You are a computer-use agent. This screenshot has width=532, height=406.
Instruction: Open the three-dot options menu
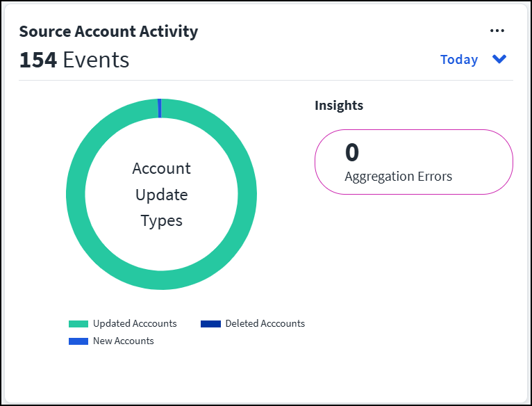coord(497,31)
